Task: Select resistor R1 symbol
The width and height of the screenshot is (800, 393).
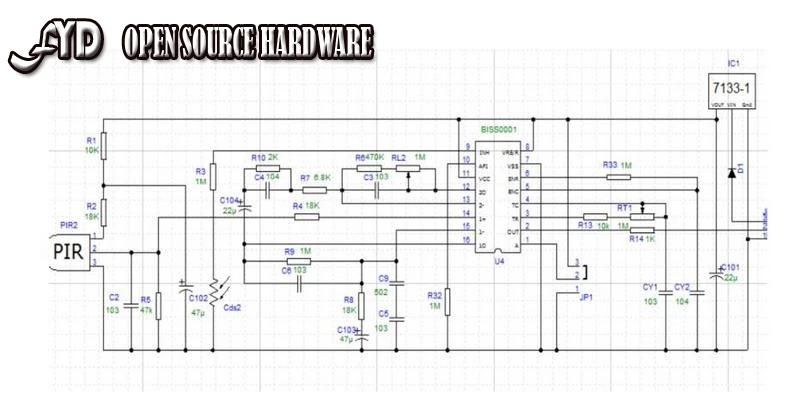Action: point(104,146)
